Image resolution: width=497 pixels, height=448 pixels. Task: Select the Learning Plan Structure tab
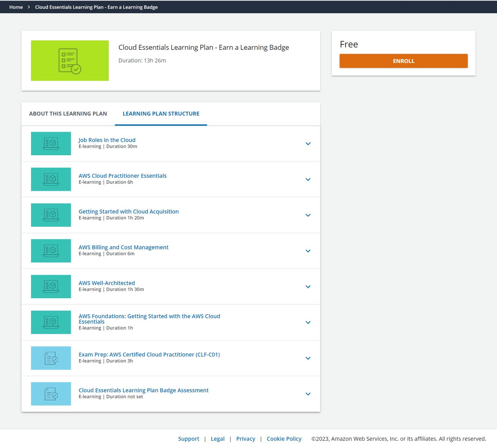click(161, 114)
